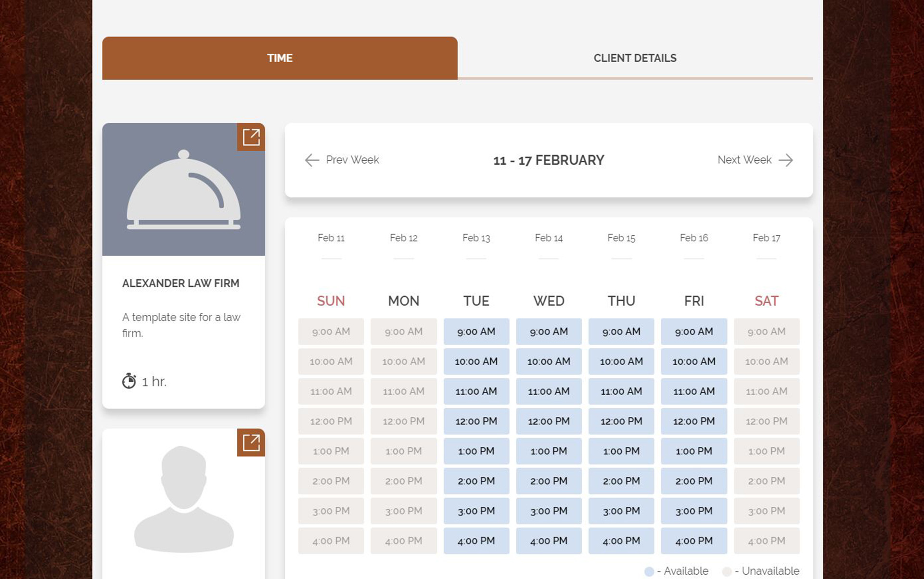Choose Thursday 2:00 PM slot
The height and width of the screenshot is (579, 924).
pyautogui.click(x=621, y=481)
